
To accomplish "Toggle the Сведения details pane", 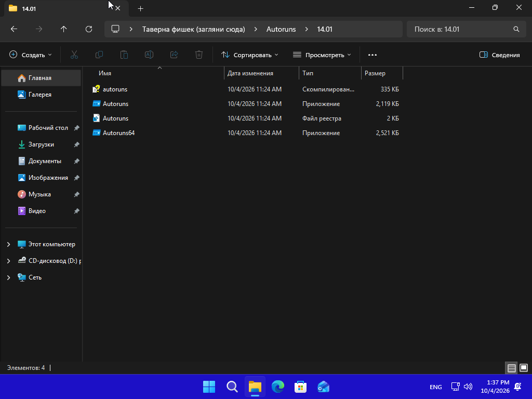I will pyautogui.click(x=499, y=55).
